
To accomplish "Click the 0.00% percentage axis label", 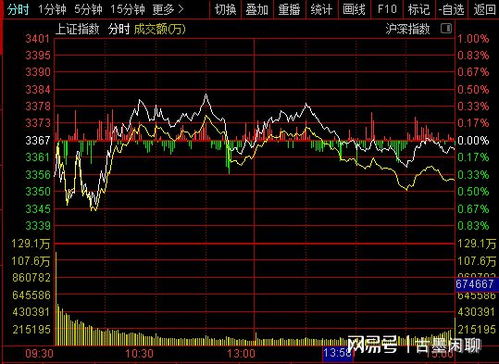I will pos(473,140).
